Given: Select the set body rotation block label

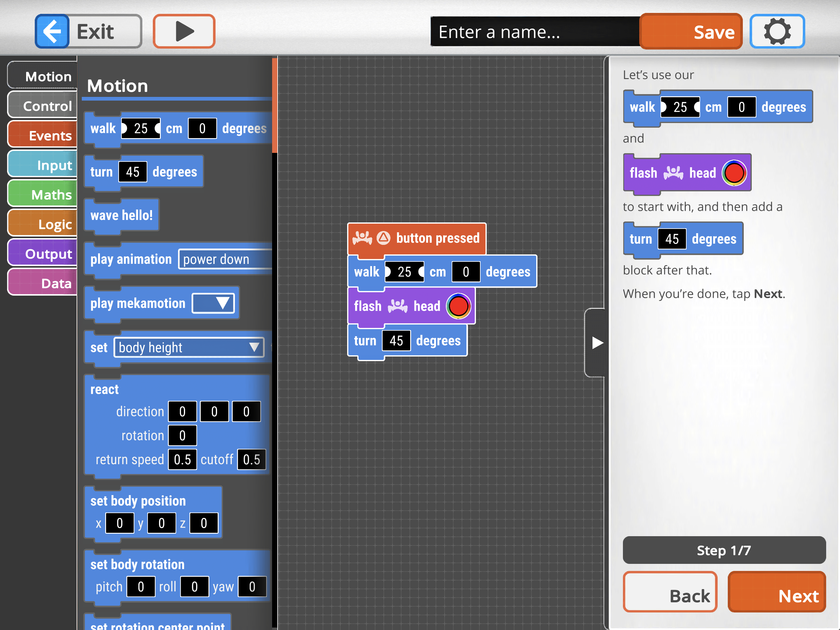Looking at the screenshot, I should click(x=137, y=564).
